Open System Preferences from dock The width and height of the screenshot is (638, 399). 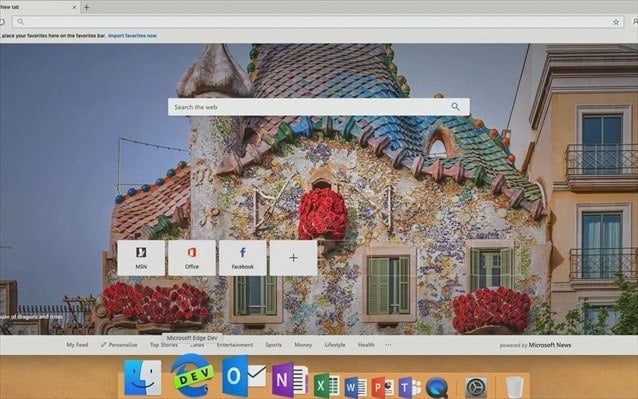pos(475,387)
